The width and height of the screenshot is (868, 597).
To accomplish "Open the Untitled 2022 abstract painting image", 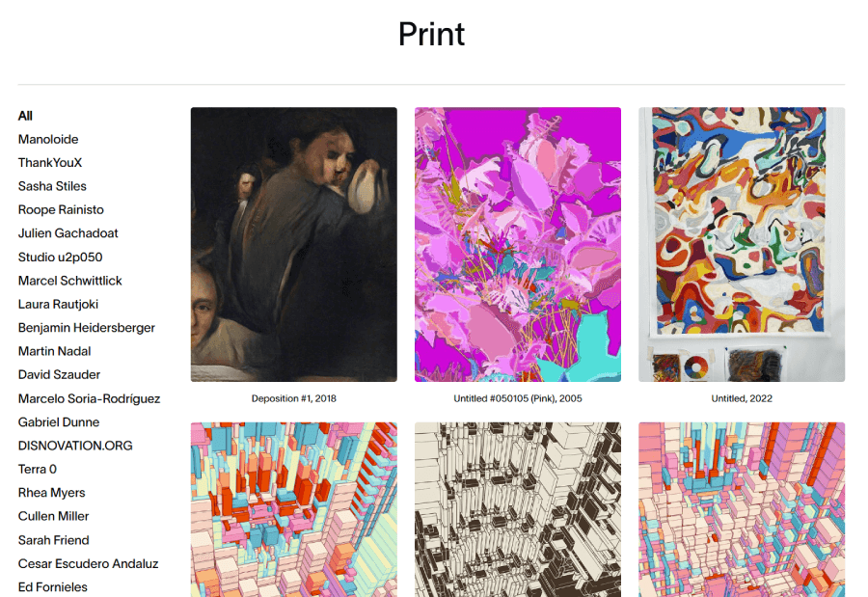I will pyautogui.click(x=742, y=244).
